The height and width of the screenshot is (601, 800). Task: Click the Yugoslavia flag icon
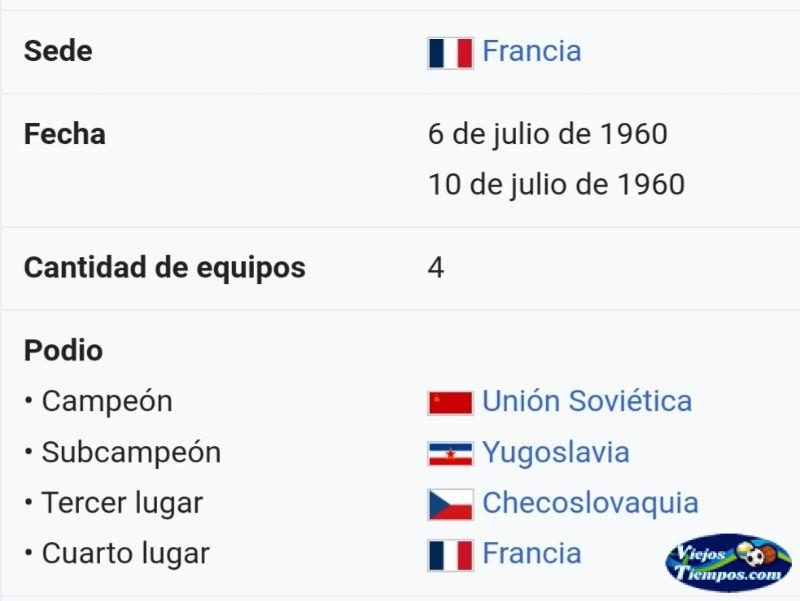(x=451, y=454)
